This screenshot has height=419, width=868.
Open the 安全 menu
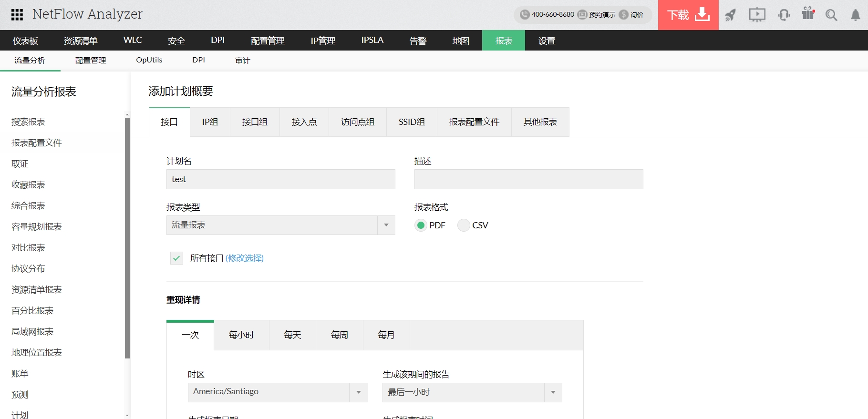click(176, 41)
